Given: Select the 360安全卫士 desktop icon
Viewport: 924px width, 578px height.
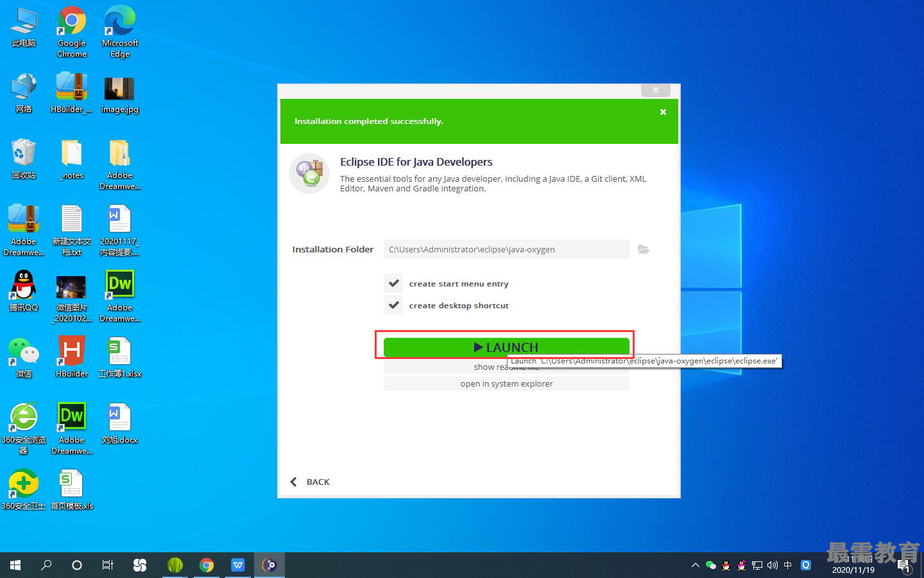Looking at the screenshot, I should click(24, 490).
